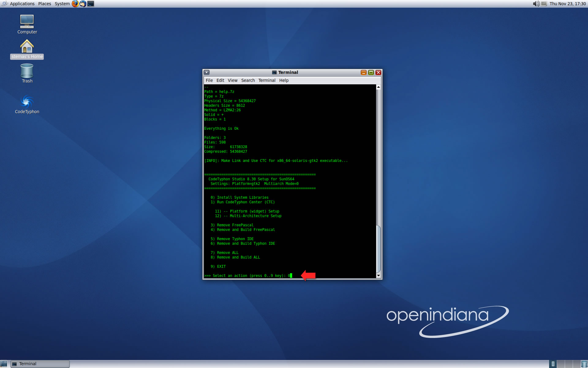588x368 pixels.
Task: Click the '[INFO]: Make Link and Use CTC' line
Action: tap(276, 161)
